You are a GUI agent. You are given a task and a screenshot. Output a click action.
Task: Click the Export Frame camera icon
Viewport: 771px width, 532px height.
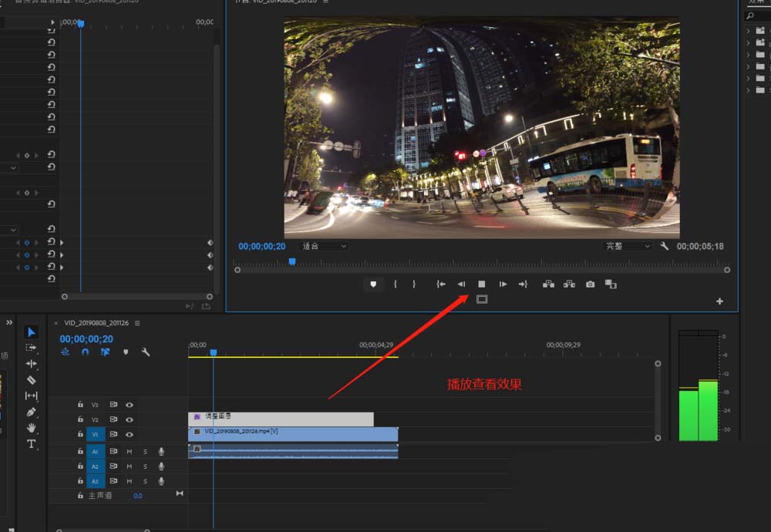coord(590,285)
